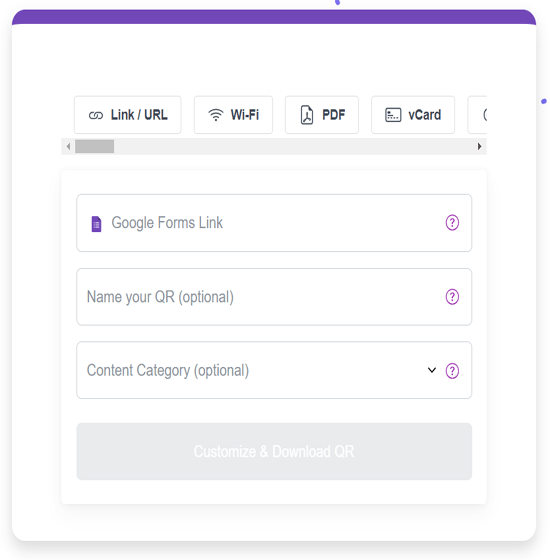The image size is (550, 560).
Task: Click the purple Google Forms document icon
Action: coord(96,224)
